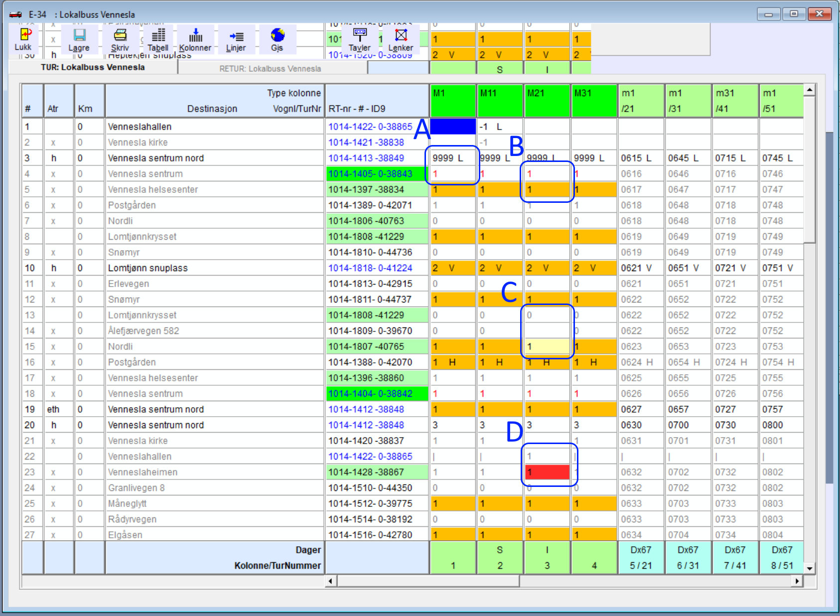Screen dimensions: 840x616
Task: Click the Skriv printer icon
Action: [120, 35]
